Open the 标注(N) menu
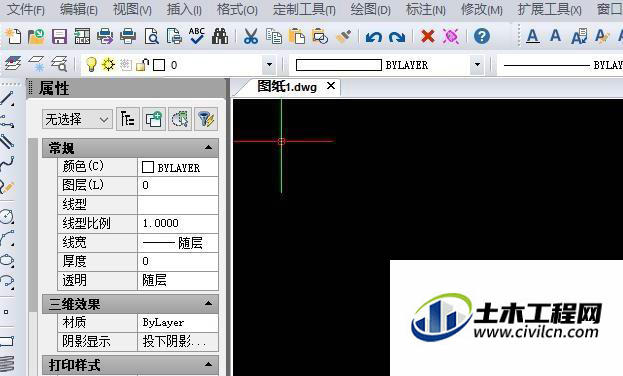The height and width of the screenshot is (376, 623). pyautogui.click(x=426, y=10)
